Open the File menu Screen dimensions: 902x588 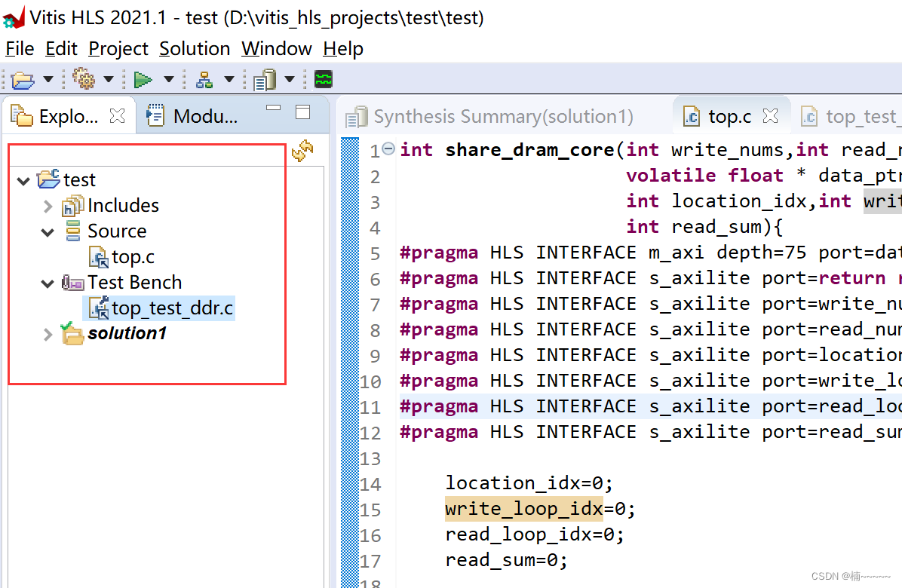(20, 49)
